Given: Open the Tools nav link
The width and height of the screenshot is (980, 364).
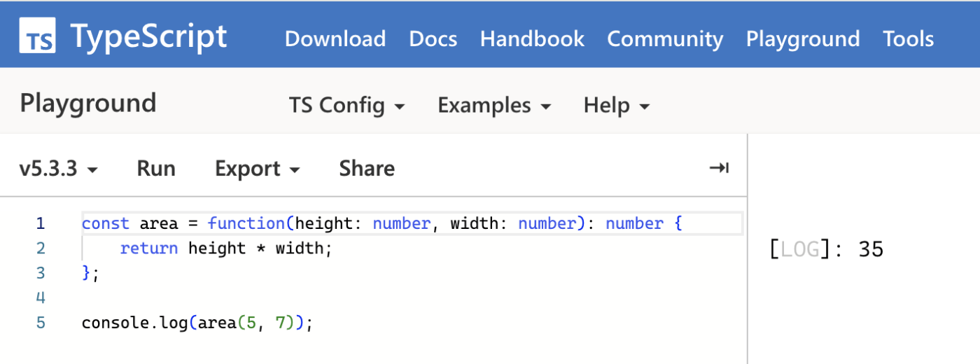Looking at the screenshot, I should (909, 38).
